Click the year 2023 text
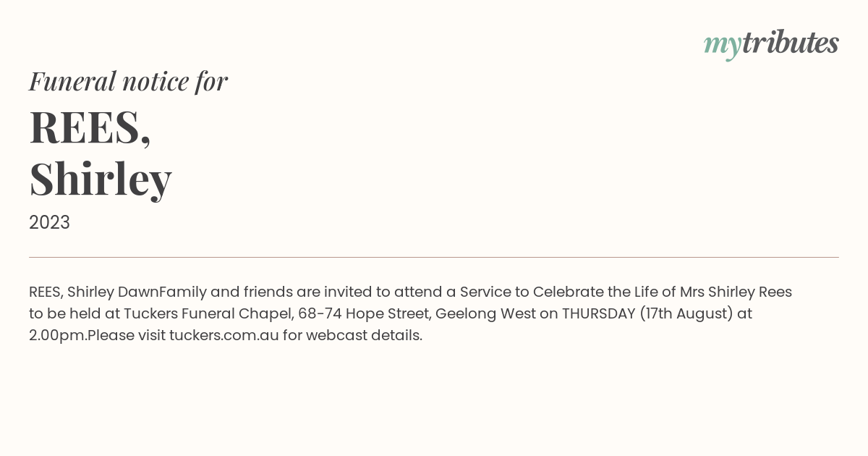 (49, 222)
